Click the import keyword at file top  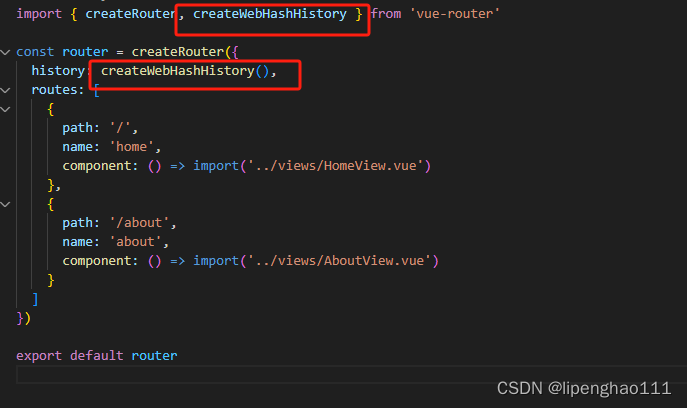click(x=39, y=14)
